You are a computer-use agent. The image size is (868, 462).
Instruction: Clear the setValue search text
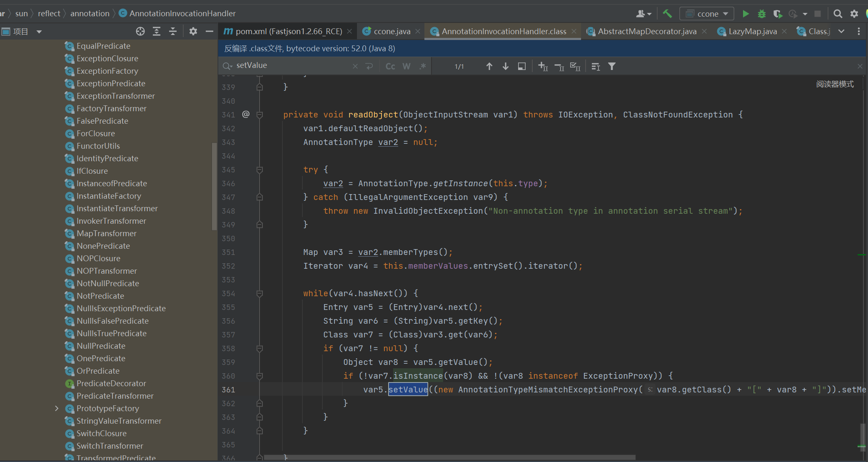coord(355,66)
